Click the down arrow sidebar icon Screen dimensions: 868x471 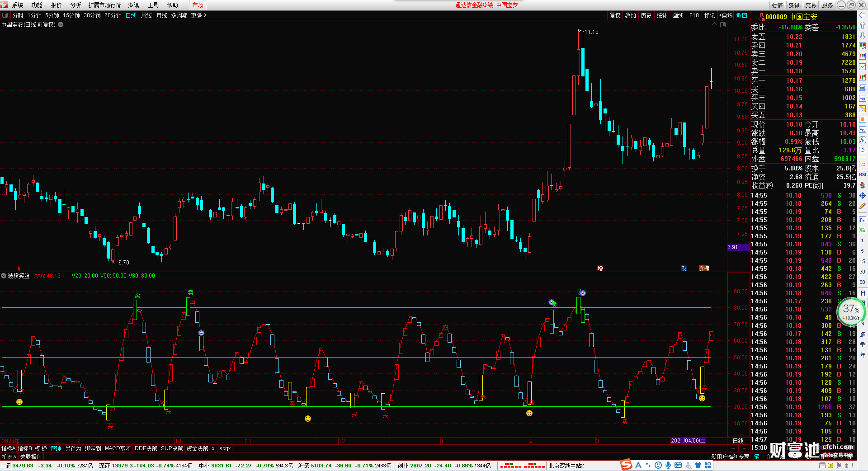[x=863, y=36]
